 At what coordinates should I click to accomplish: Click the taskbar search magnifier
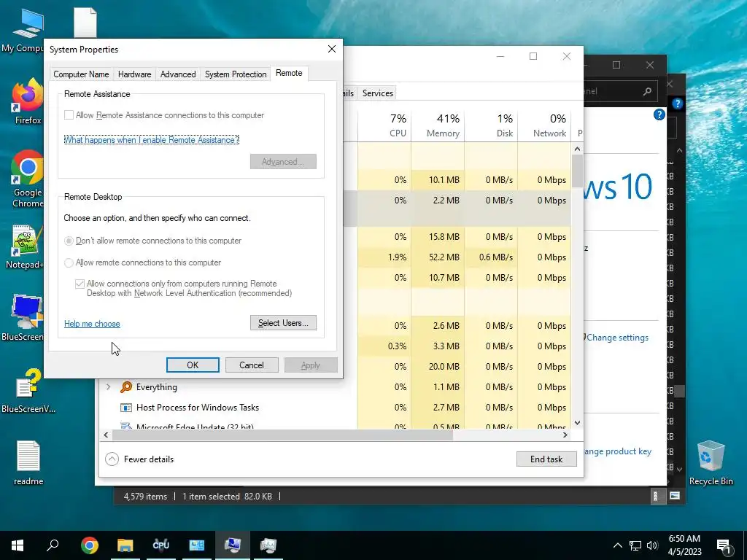pos(53,545)
